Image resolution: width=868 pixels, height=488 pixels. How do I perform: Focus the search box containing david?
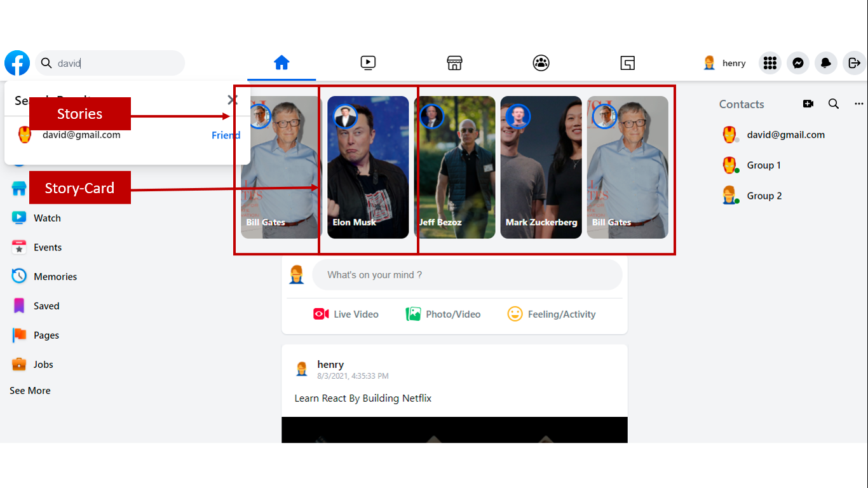110,63
